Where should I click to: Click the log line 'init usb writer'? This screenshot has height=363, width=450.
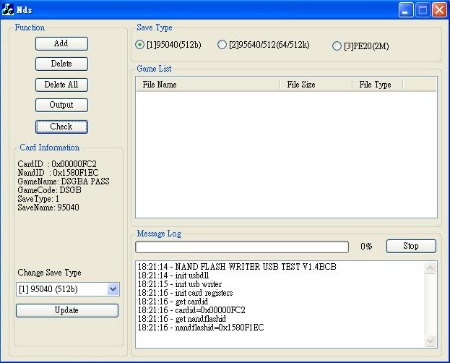(180, 284)
